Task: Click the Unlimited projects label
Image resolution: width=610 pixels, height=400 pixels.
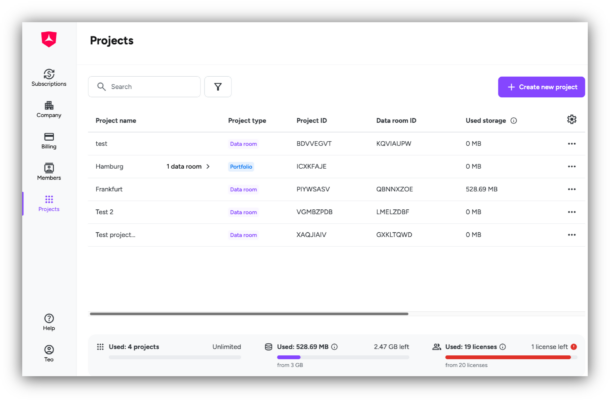Action: (x=227, y=347)
